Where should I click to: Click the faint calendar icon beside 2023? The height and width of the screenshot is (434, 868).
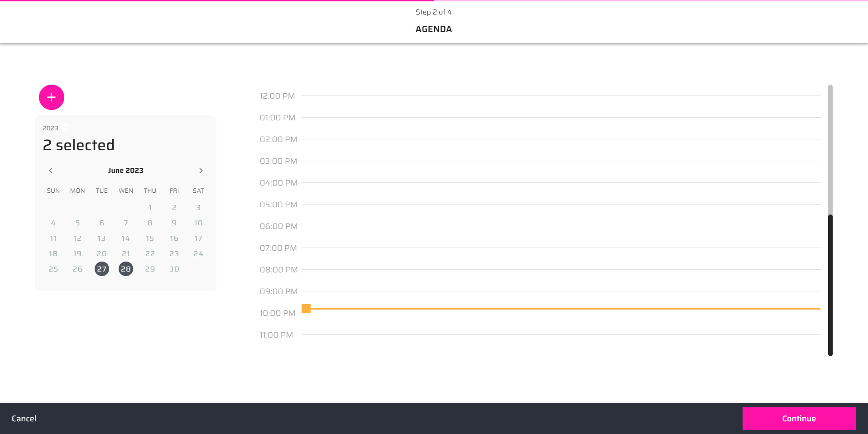pos(65,128)
